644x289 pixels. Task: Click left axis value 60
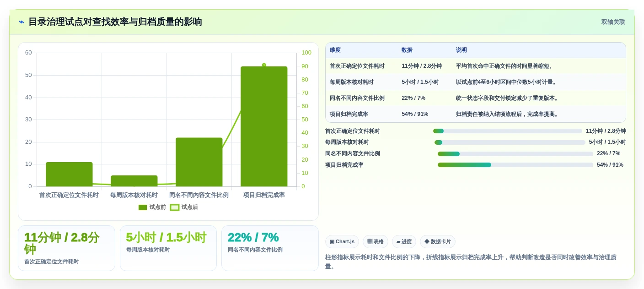pos(28,53)
